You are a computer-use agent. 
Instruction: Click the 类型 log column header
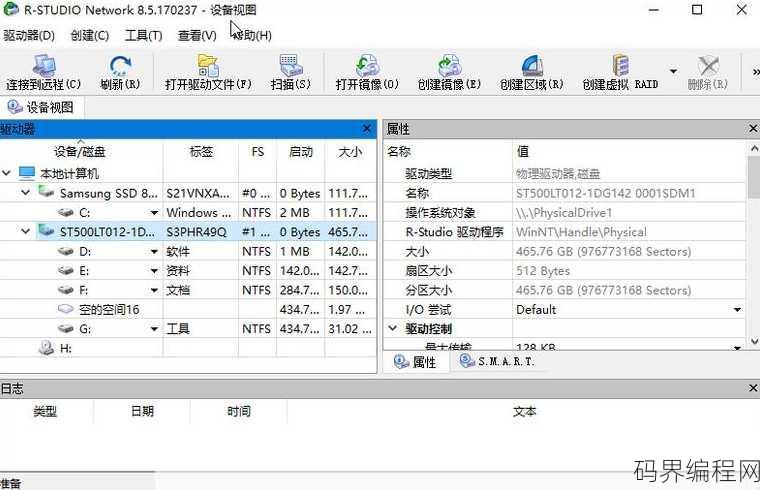click(45, 411)
